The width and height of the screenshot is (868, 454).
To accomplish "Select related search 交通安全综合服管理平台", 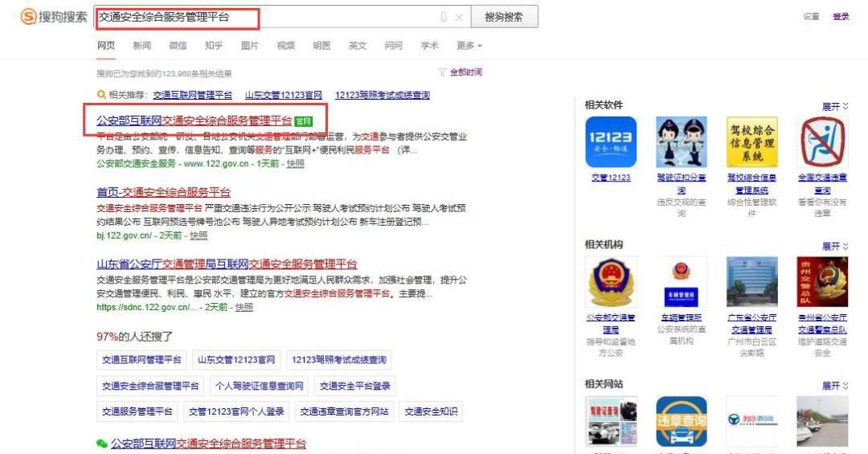I will coord(150,386).
